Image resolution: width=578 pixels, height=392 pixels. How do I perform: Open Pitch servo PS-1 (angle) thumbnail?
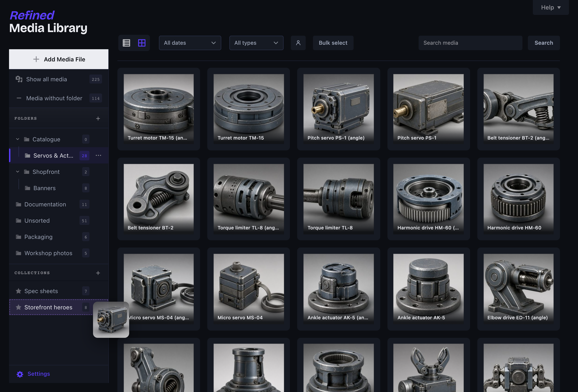[338, 109]
